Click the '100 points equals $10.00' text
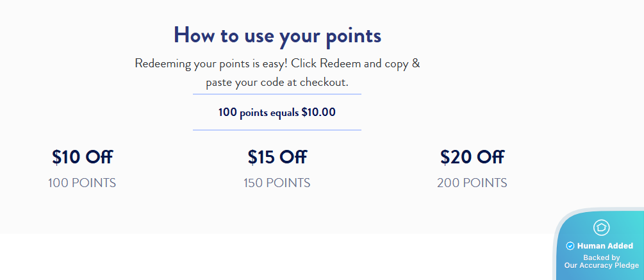644x280 pixels. 277,113
